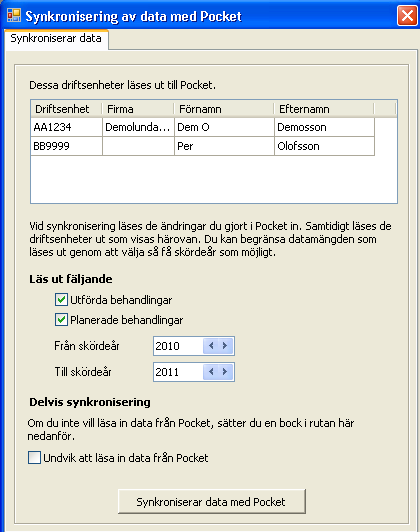420x532 pixels.
Task: Sort by the Efternamn column header
Action: pyautogui.click(x=324, y=109)
